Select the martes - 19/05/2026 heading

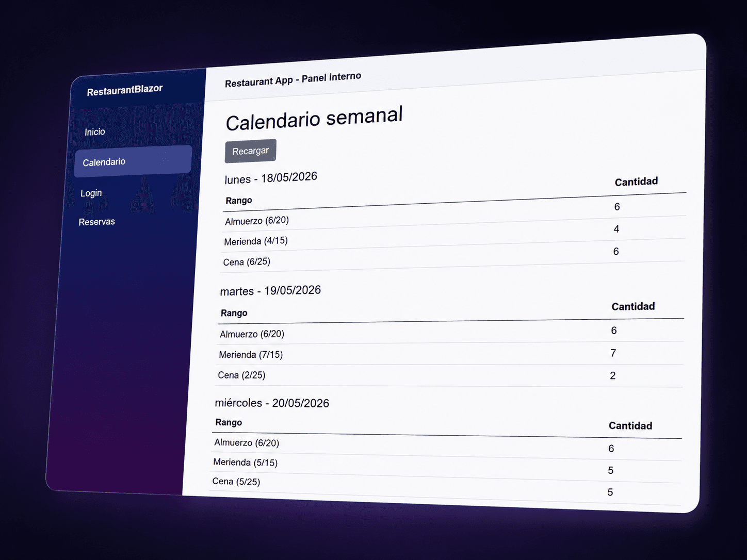tap(270, 291)
